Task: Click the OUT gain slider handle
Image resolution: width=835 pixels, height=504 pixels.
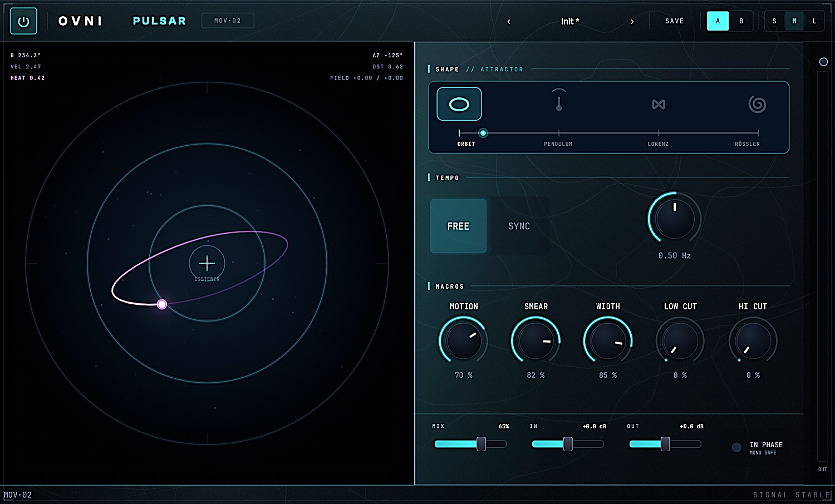Action: click(x=665, y=443)
